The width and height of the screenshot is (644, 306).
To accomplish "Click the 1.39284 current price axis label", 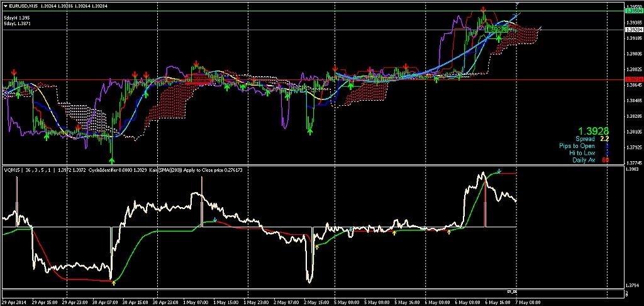I will [x=633, y=30].
